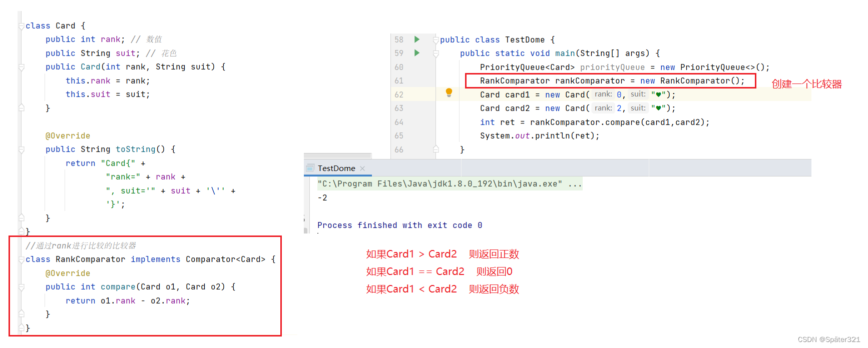This screenshot has width=868, height=348.
Task: Click '@Override' above compare method
Action: pos(68,273)
